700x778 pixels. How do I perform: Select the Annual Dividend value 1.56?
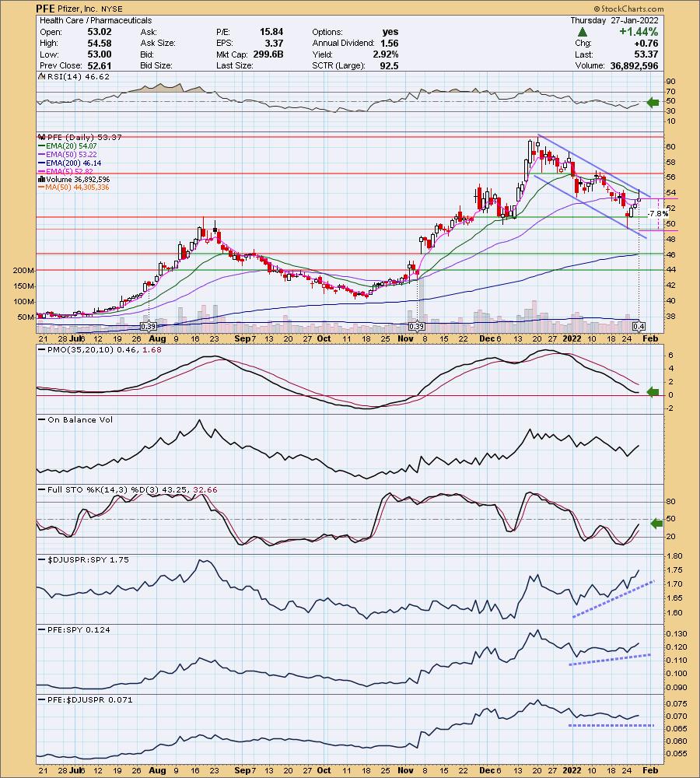pos(390,43)
